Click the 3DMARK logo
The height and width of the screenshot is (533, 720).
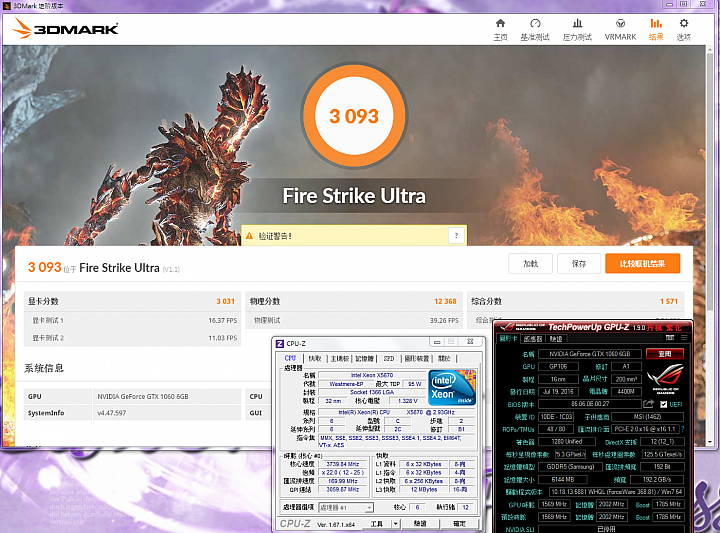65,28
